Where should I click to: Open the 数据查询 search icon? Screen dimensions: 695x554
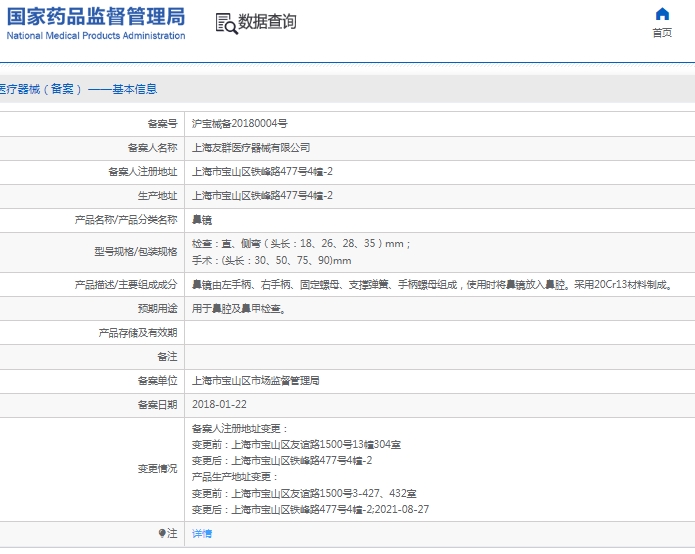pos(226,23)
